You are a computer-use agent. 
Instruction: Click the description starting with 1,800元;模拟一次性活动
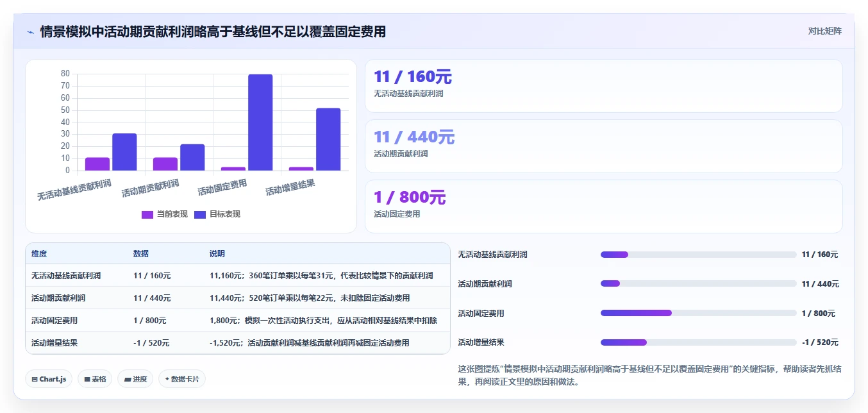pos(324,321)
